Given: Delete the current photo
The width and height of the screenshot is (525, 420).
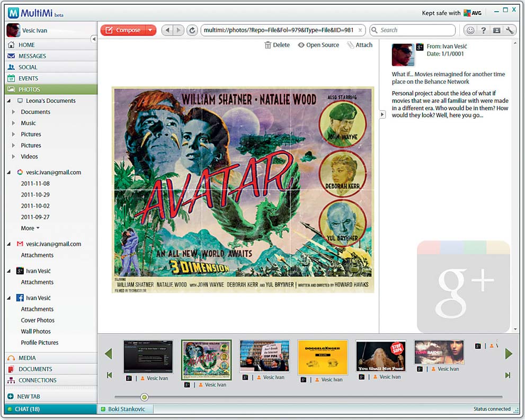Looking at the screenshot, I should 277,45.
